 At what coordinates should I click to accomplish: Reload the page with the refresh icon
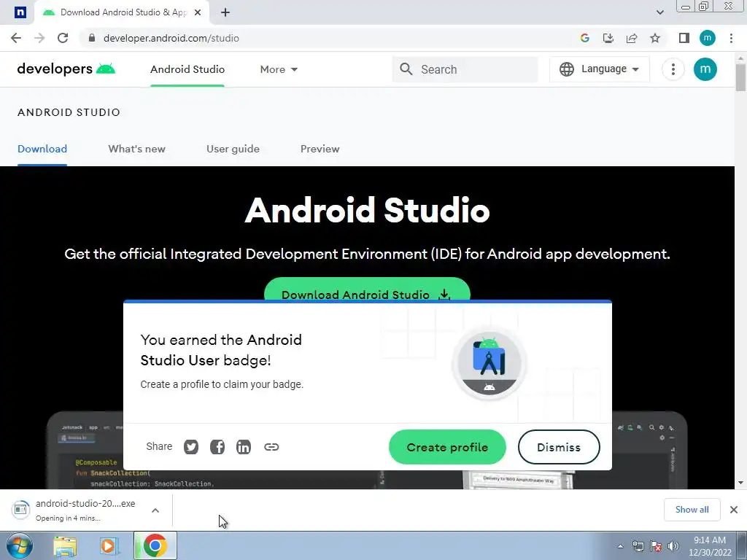point(63,38)
